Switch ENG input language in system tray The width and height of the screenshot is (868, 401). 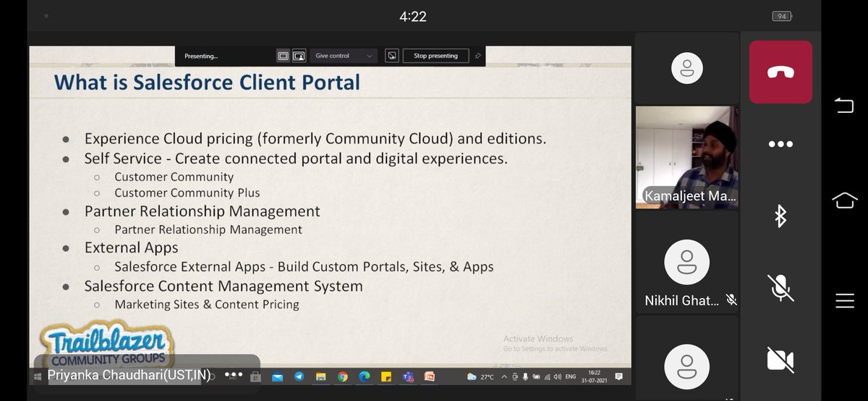(x=571, y=377)
